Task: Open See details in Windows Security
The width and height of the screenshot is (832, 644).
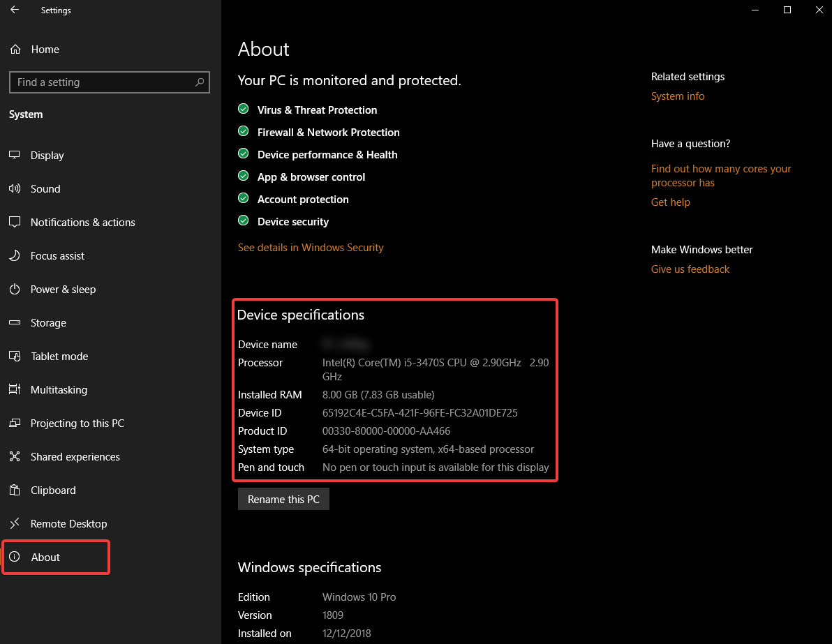Action: (x=311, y=247)
